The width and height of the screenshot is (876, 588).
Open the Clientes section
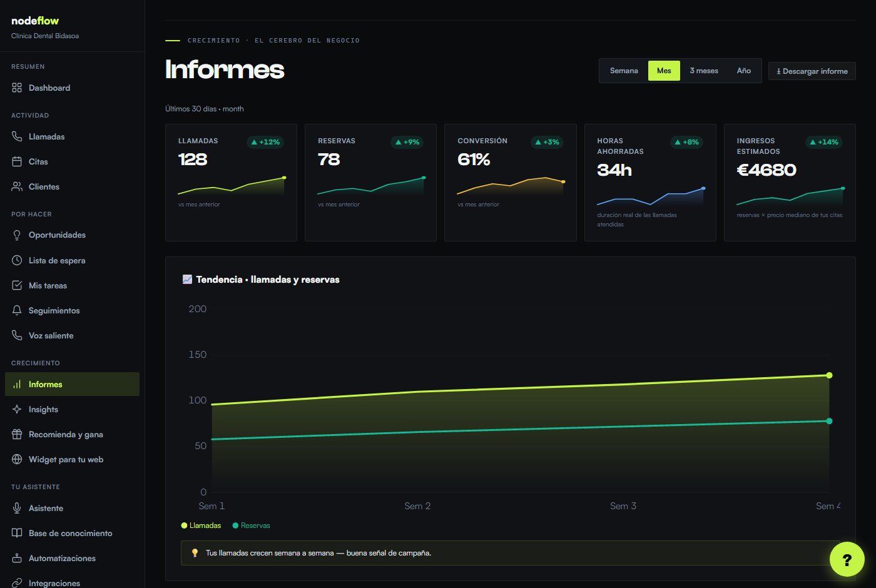[72, 186]
